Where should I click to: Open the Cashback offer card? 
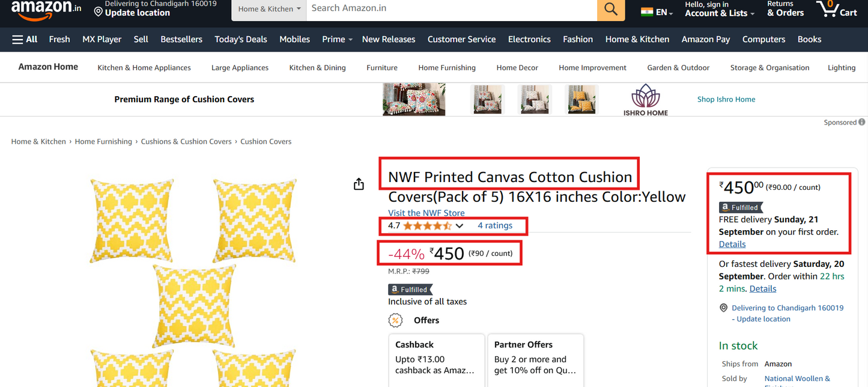(x=436, y=358)
